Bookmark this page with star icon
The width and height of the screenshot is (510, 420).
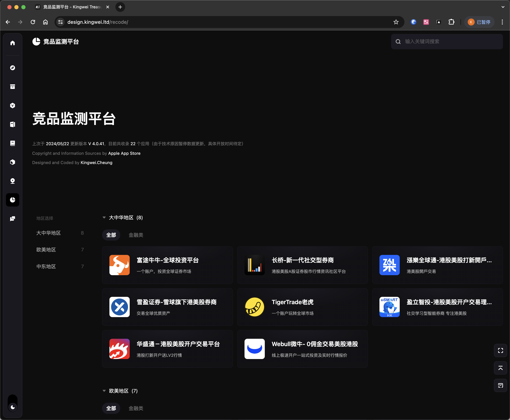tap(396, 22)
